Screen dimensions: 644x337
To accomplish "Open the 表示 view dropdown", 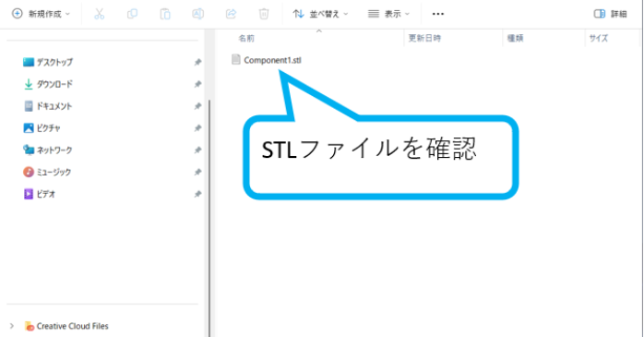I will 388,14.
